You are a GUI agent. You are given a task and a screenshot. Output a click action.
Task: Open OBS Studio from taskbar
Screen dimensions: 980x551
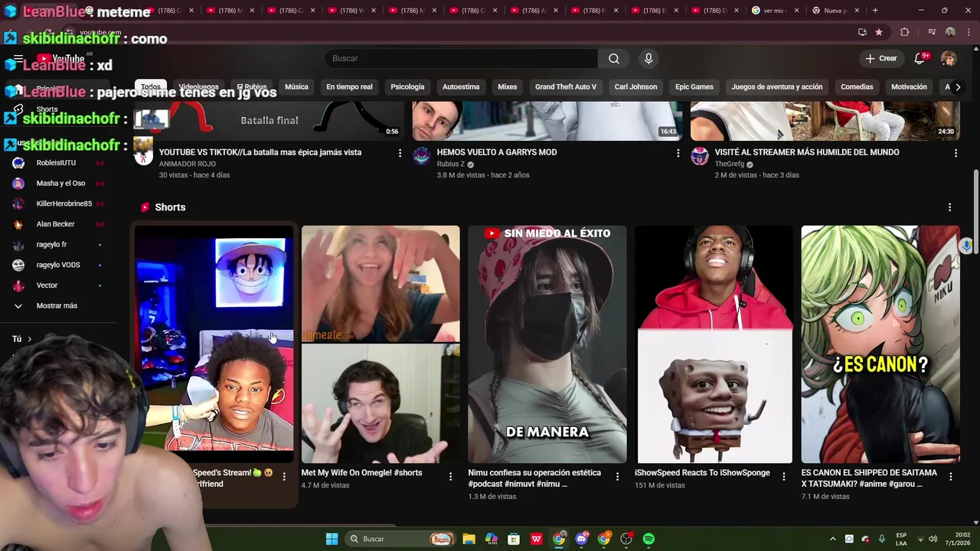[x=626, y=539]
